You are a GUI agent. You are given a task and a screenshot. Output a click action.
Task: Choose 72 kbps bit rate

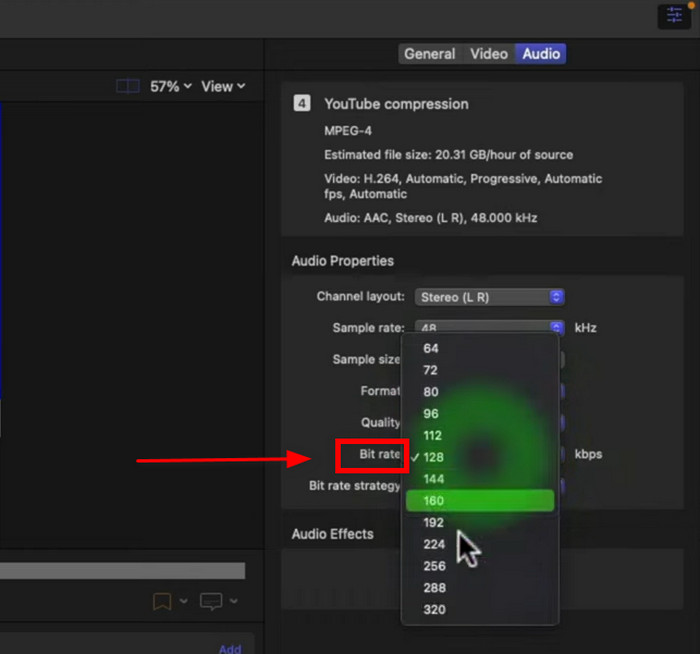coord(480,370)
